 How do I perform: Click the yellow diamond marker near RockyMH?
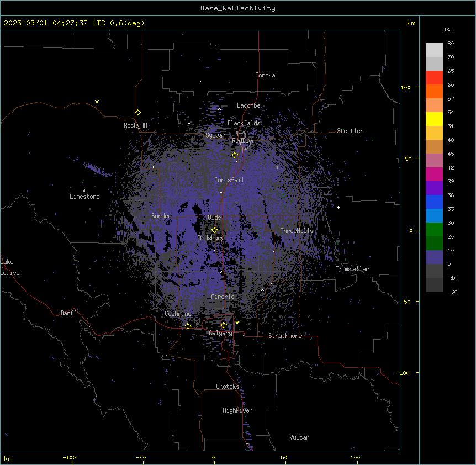point(138,112)
